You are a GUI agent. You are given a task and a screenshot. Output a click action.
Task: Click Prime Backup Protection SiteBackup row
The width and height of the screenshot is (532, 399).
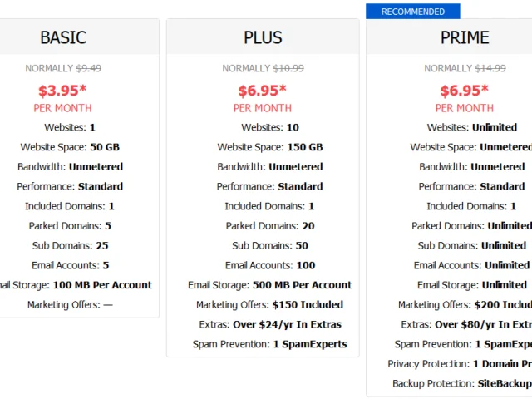462,383
